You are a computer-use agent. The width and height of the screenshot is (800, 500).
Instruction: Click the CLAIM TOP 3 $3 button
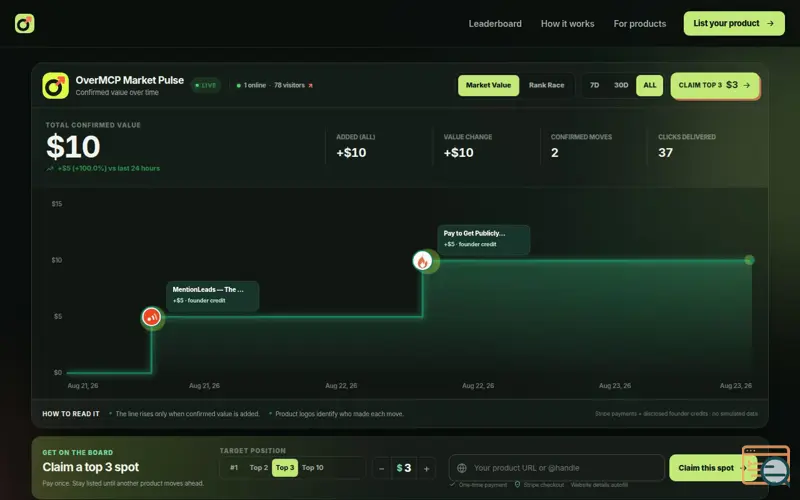(715, 85)
